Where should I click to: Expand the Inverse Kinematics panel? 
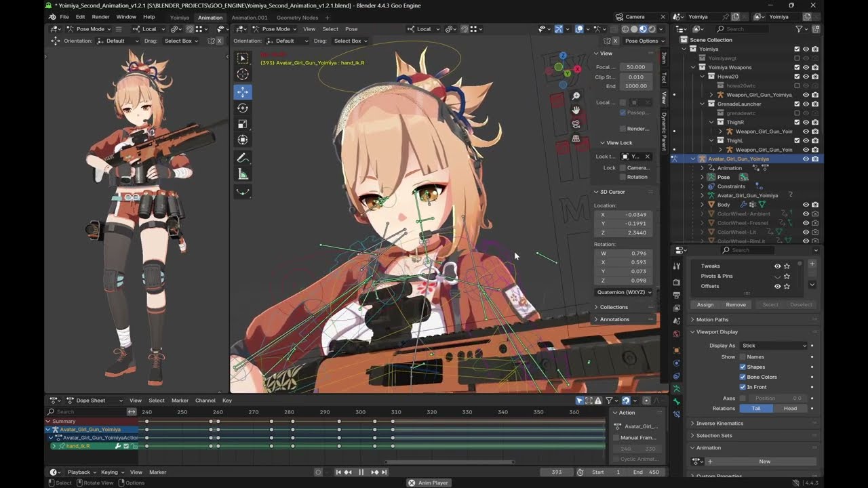pos(719,424)
